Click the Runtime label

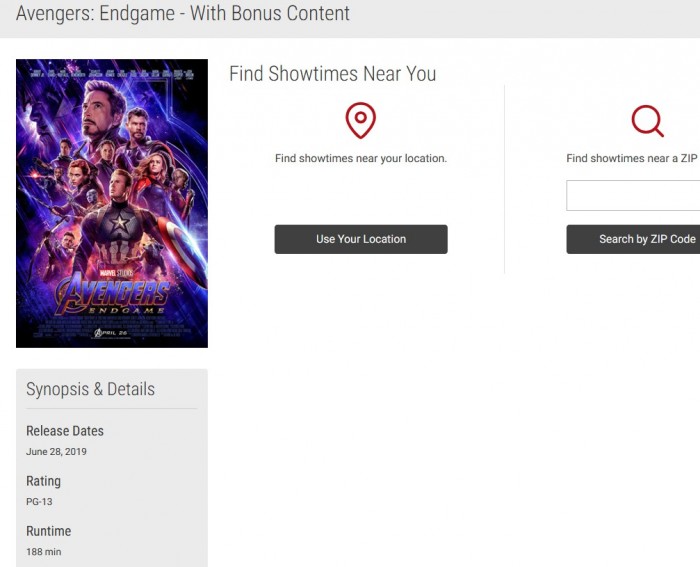pos(48,531)
